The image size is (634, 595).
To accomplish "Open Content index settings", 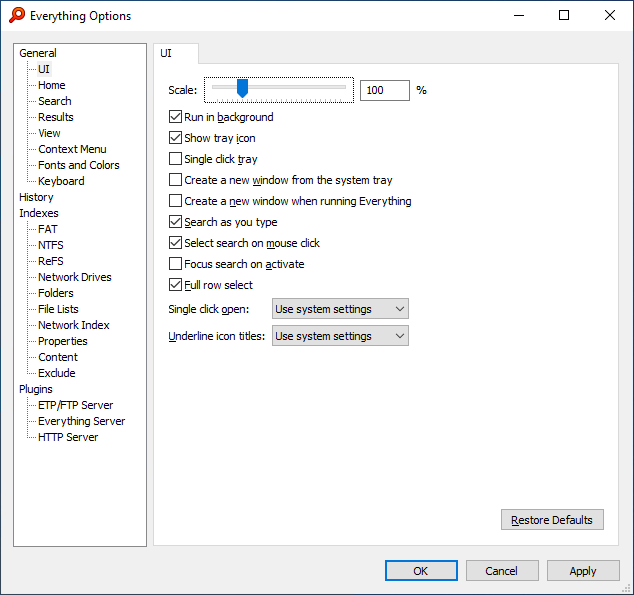I will pos(58,357).
